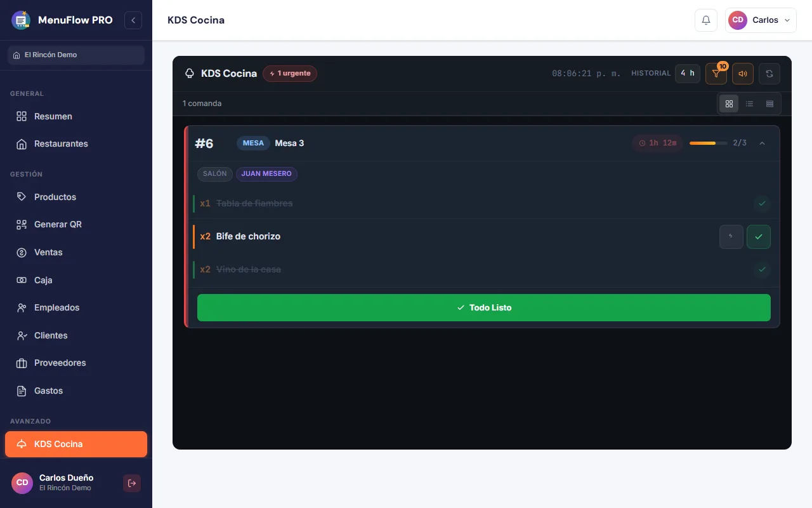Screen dimensions: 812x508
Task: Uncheck the Vino de la casa item
Action: (x=763, y=270)
